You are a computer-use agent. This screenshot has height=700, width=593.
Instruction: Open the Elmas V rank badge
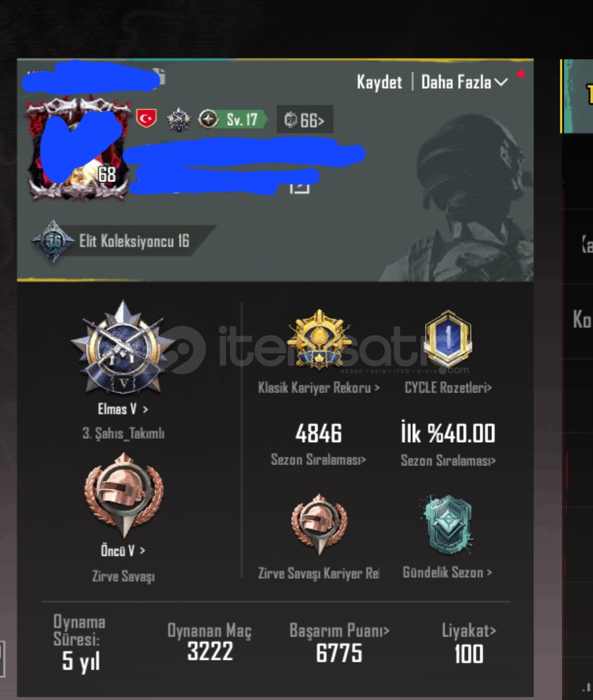click(122, 347)
